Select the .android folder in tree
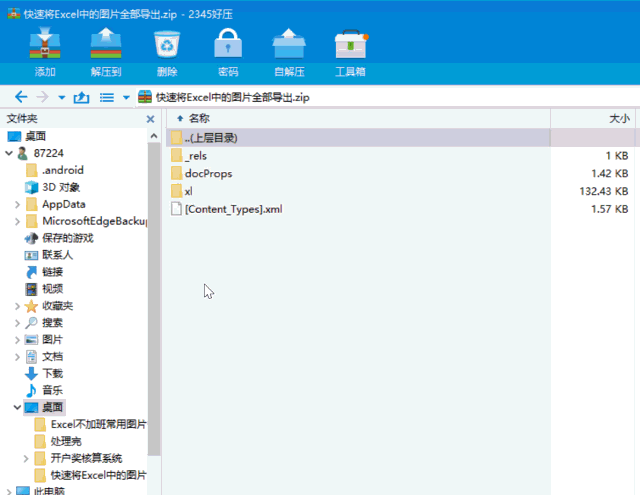The height and width of the screenshot is (495, 640). coord(55,170)
